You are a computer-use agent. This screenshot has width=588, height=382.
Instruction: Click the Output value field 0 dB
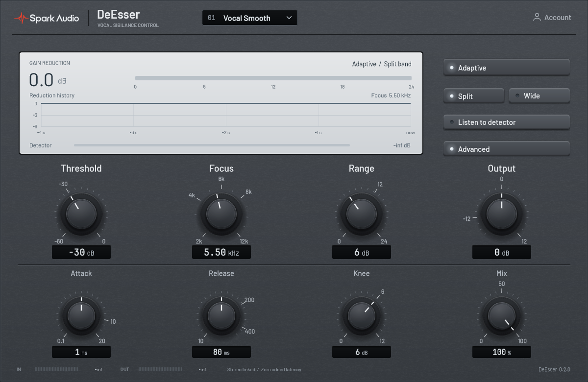(502, 253)
